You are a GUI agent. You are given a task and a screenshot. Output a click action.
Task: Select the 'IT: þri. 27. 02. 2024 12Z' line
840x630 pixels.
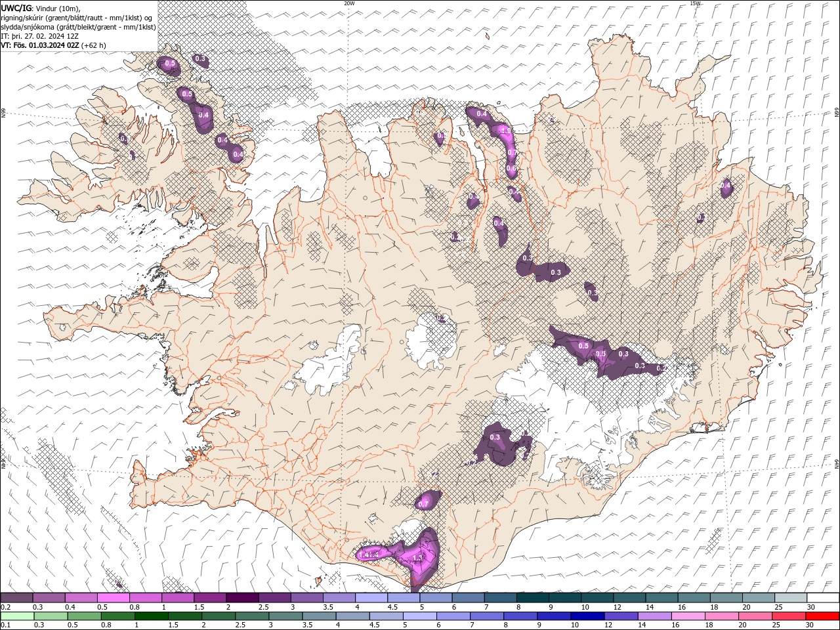point(40,36)
